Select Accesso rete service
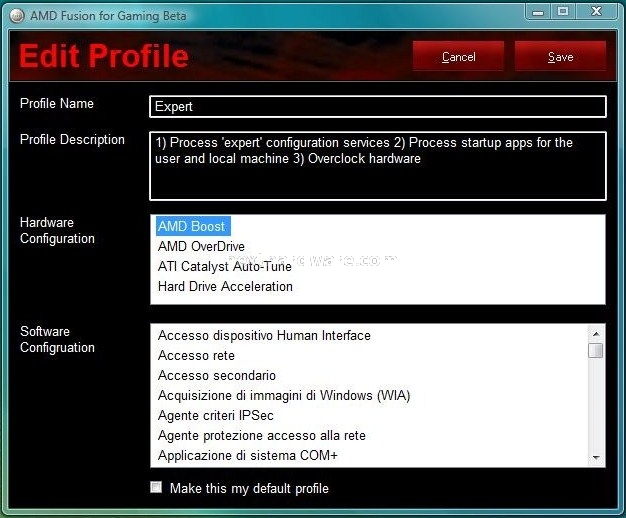This screenshot has width=626, height=518. (196, 355)
